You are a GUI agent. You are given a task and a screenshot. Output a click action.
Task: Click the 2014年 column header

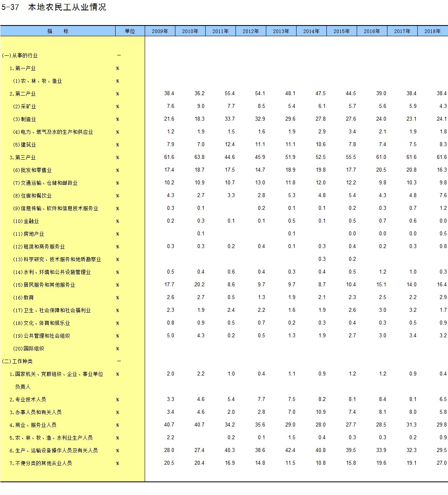point(311,31)
